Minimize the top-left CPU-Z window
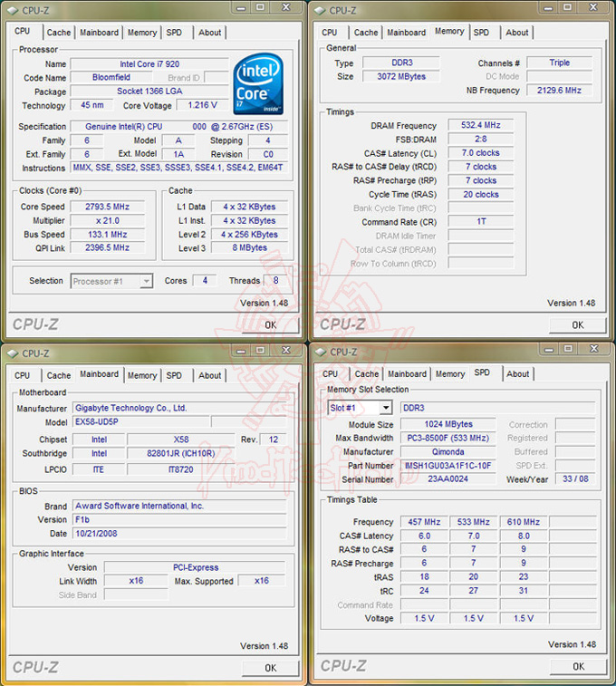This screenshot has height=686, width=616. (241, 7)
